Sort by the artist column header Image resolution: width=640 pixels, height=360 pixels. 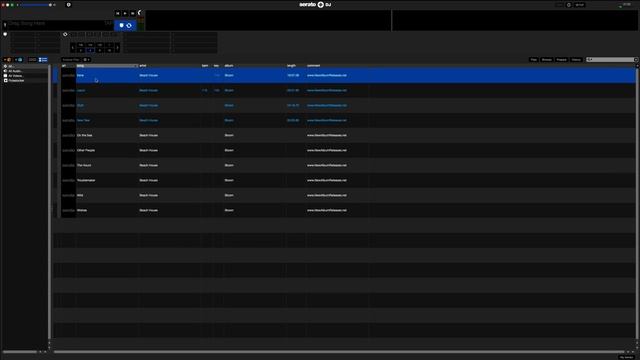tap(169, 66)
